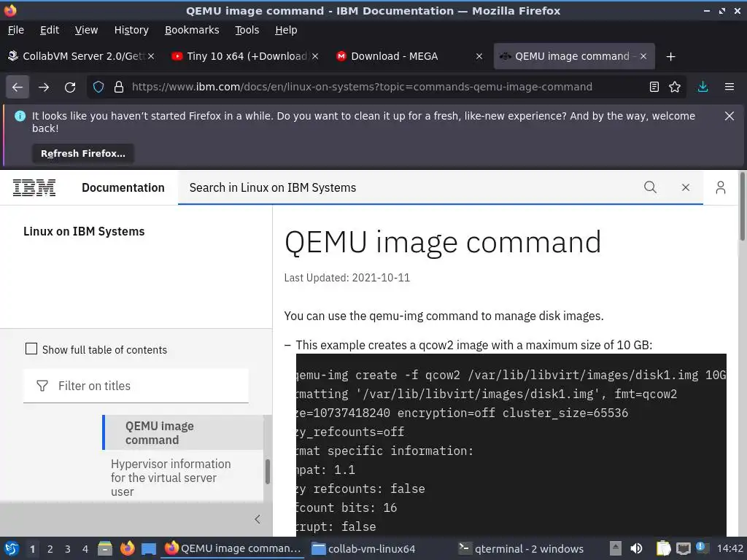The height and width of the screenshot is (560, 747).
Task: Open the removable media tray icon
Action: coord(616,548)
